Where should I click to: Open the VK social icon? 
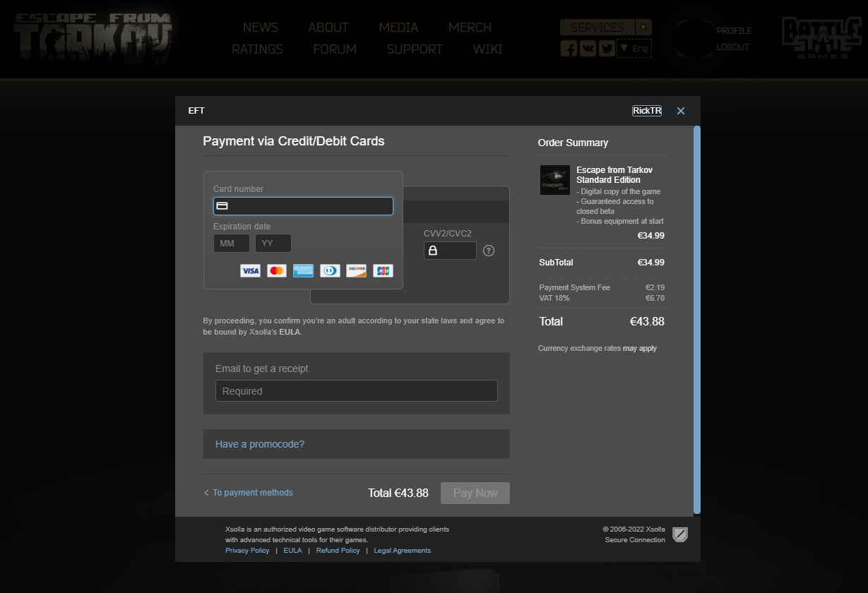tap(588, 49)
